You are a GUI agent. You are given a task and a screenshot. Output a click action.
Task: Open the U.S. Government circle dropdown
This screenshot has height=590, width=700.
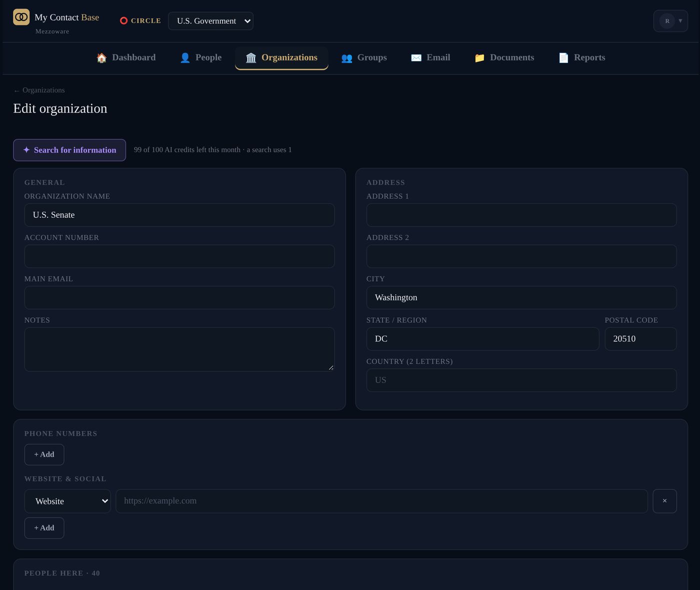click(x=210, y=21)
